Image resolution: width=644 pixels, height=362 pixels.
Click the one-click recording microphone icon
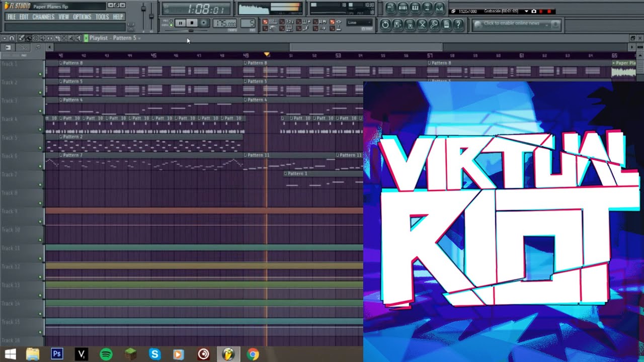[x=434, y=25]
